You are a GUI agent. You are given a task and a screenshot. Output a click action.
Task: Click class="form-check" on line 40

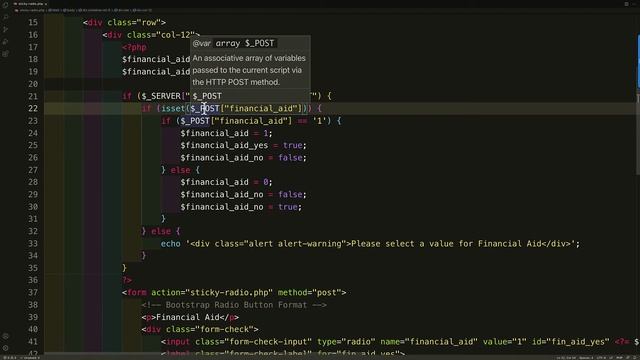(209, 329)
